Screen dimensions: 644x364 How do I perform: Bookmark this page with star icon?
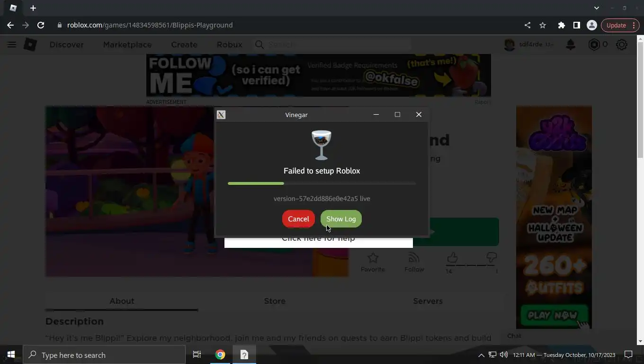point(543,25)
